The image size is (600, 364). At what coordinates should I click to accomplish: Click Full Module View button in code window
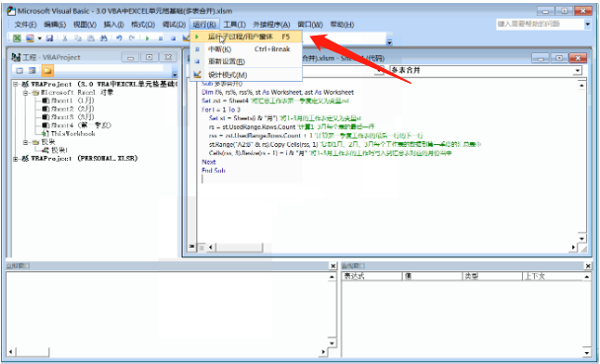click(201, 248)
